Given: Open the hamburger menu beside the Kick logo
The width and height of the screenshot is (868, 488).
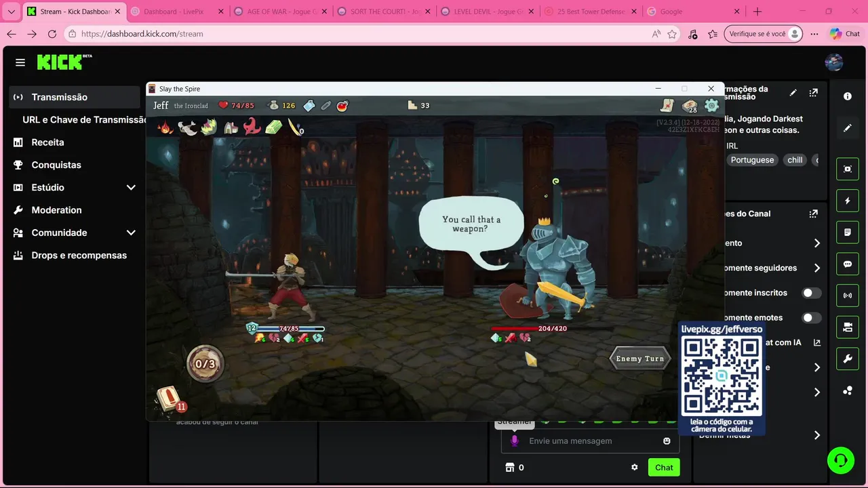Looking at the screenshot, I should (20, 62).
